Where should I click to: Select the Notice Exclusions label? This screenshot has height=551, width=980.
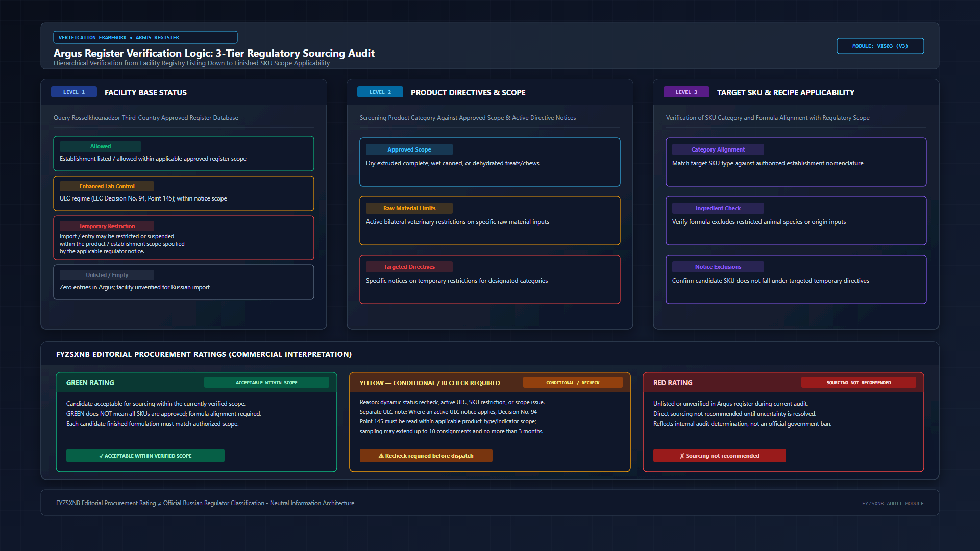(718, 267)
